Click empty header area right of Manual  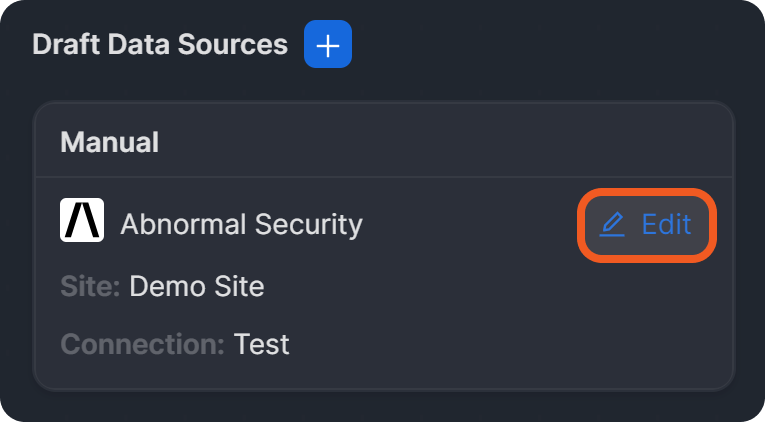(450, 142)
